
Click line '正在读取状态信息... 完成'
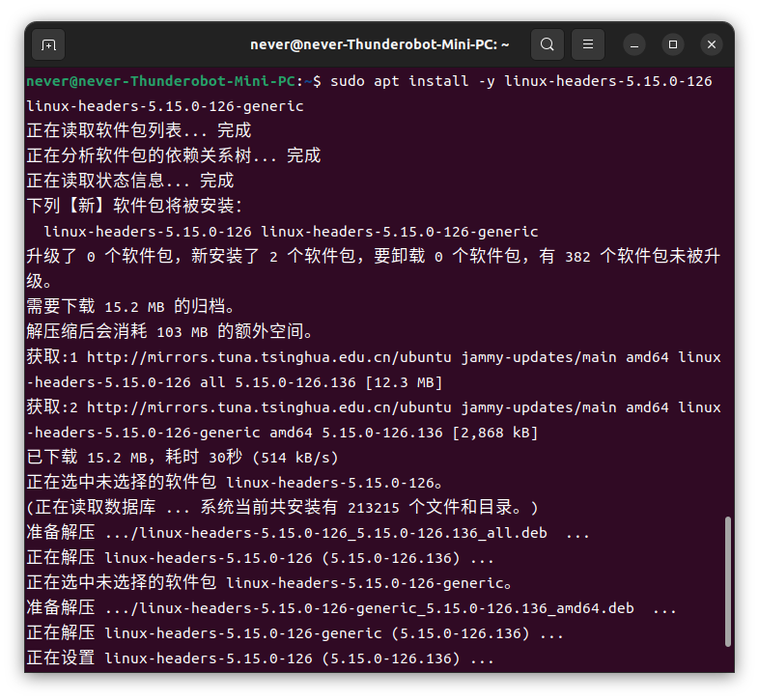(x=130, y=181)
